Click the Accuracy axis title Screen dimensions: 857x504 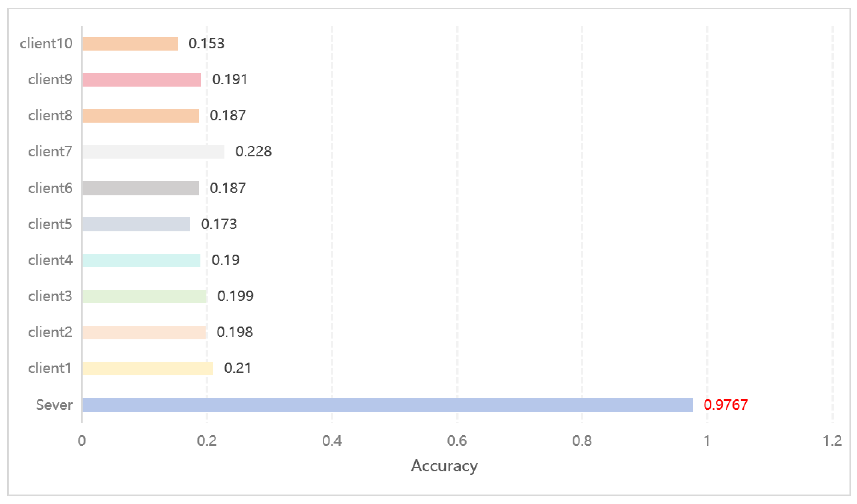coord(444,465)
